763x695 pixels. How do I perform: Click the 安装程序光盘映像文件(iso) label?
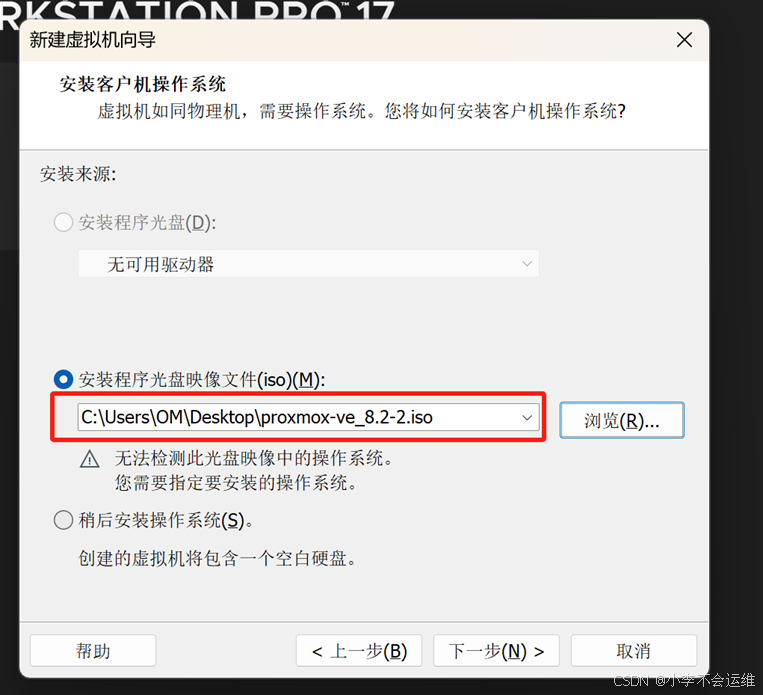pos(202,380)
